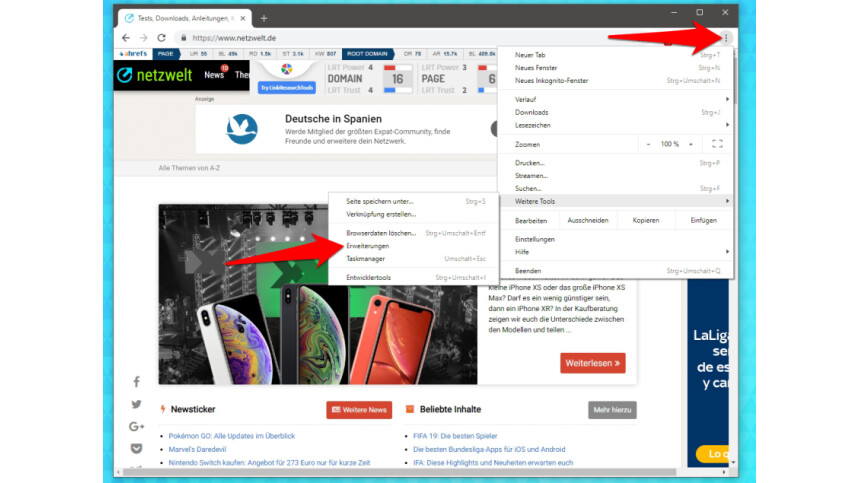Expand the Lesezeichen submenu
The height and width of the screenshot is (483, 858).
pos(616,125)
